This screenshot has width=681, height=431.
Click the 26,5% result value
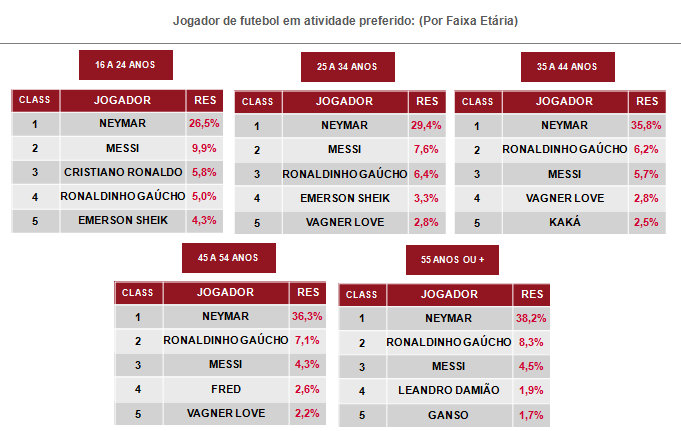point(203,124)
